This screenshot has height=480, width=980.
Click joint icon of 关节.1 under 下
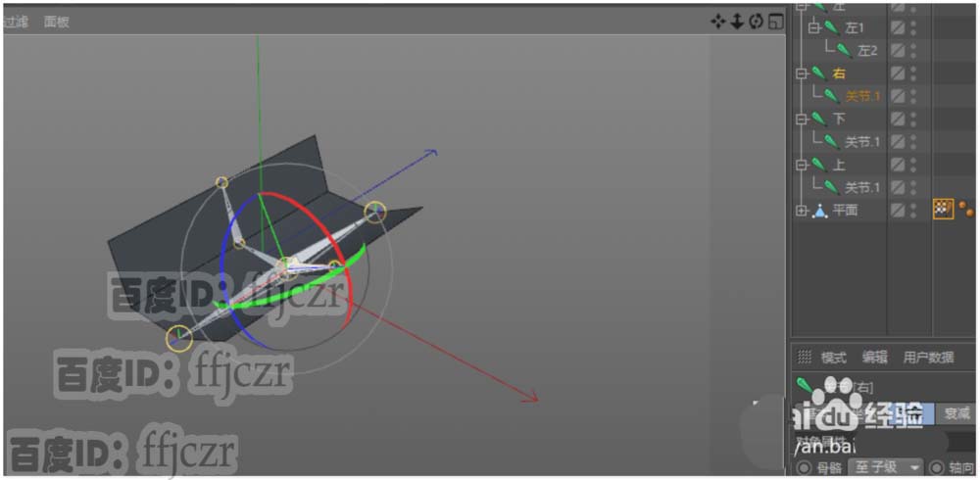pyautogui.click(x=831, y=142)
